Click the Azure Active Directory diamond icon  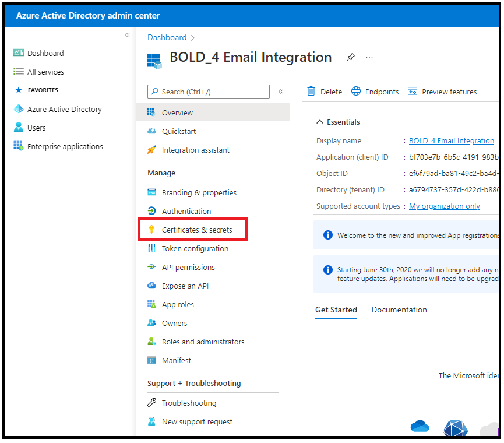[x=19, y=108]
